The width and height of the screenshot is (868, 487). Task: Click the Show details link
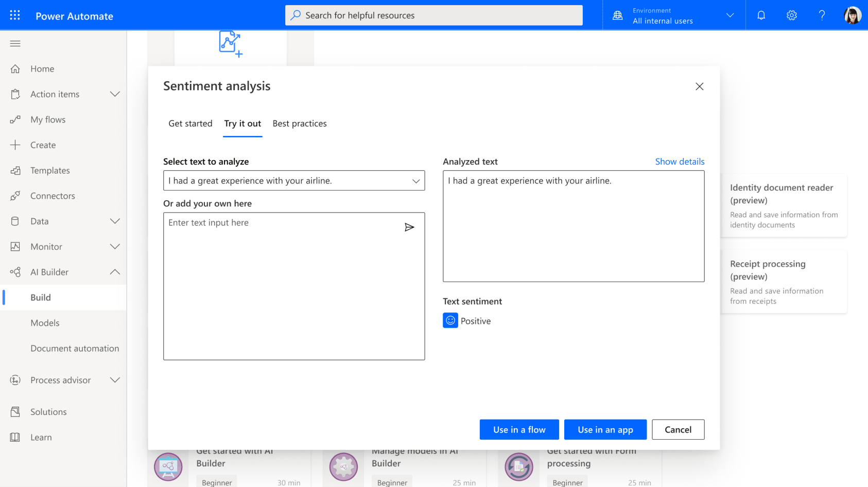pos(680,162)
